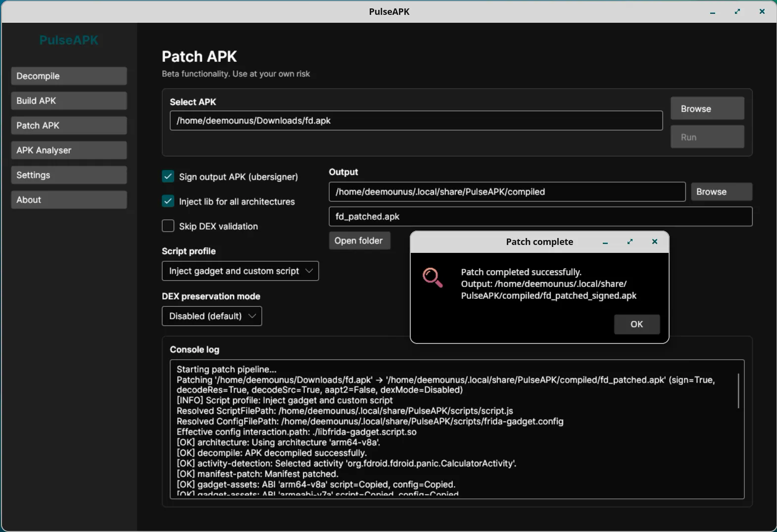
Task: Click the Select APK path field
Action: pos(416,121)
